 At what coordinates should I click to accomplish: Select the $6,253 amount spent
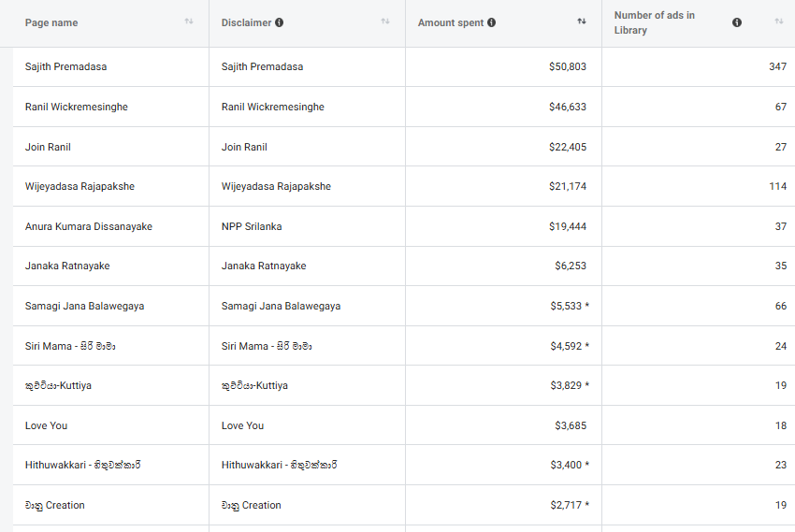click(571, 266)
